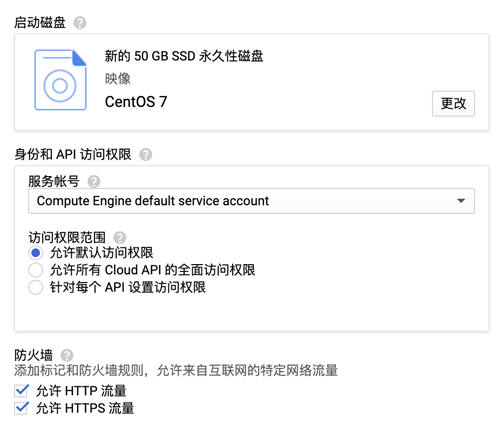The width and height of the screenshot is (500, 431).
Task: Click Compute Engine default service account text
Action: 153,201
